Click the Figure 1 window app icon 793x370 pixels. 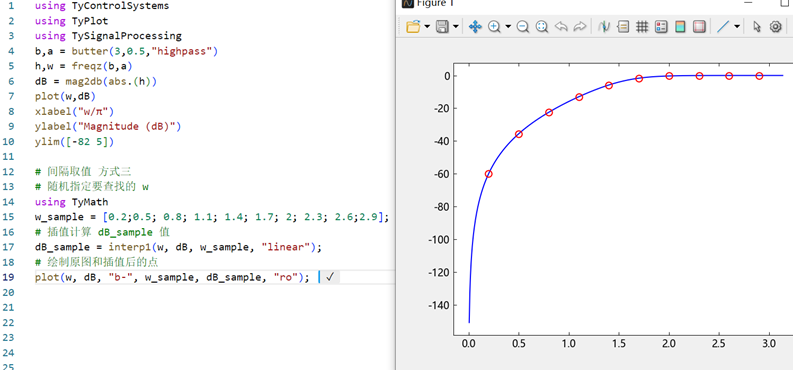[x=408, y=3]
